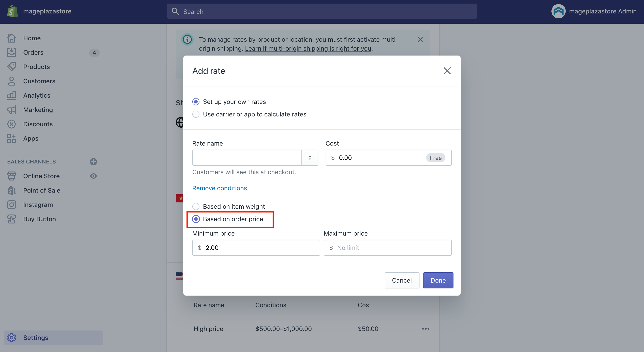The image size is (644, 352).
Task: Open Discounts using its sidebar icon
Action: (11, 124)
